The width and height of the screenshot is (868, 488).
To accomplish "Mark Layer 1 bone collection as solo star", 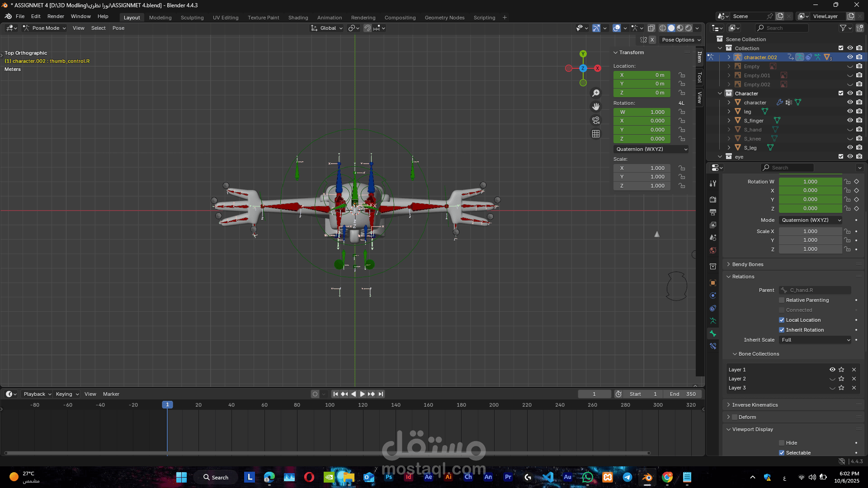I will click(841, 370).
